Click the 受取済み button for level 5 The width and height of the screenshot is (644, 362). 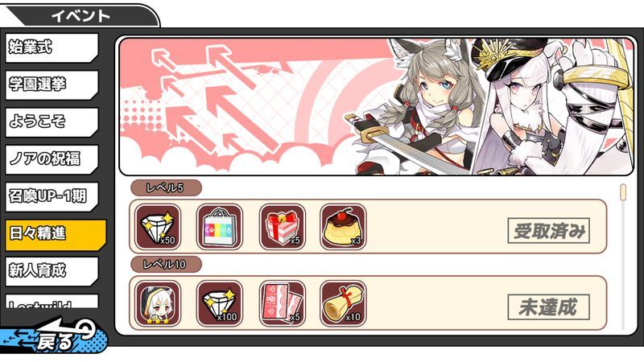(x=549, y=231)
